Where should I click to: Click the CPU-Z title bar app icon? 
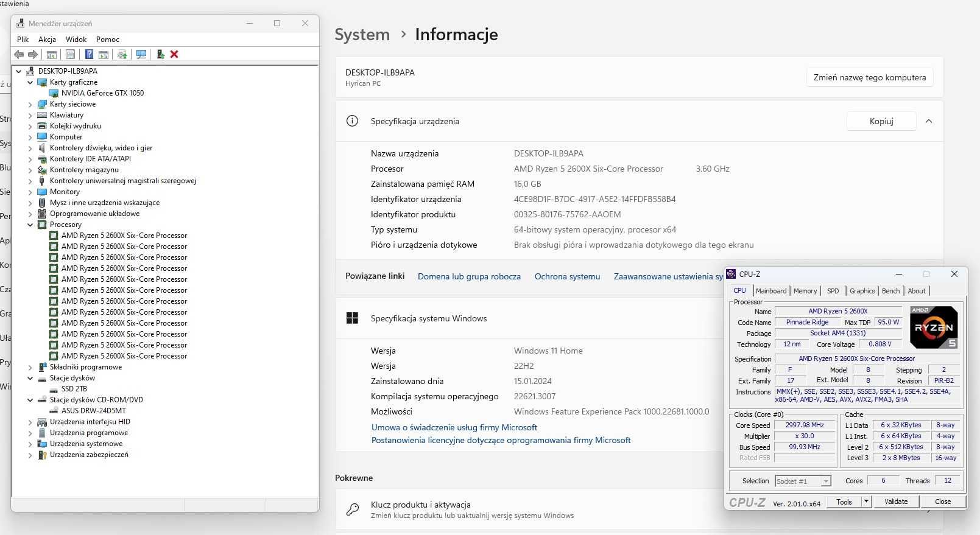click(731, 274)
